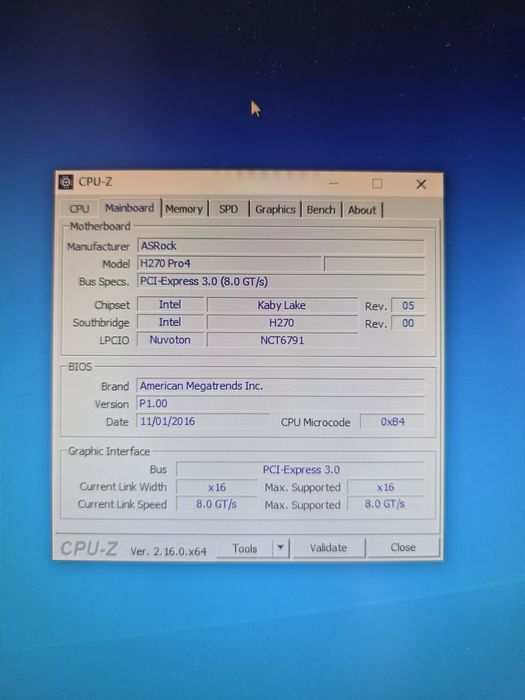Click the Southbridge vendor Intel value
The height and width of the screenshot is (700, 525).
click(x=170, y=322)
